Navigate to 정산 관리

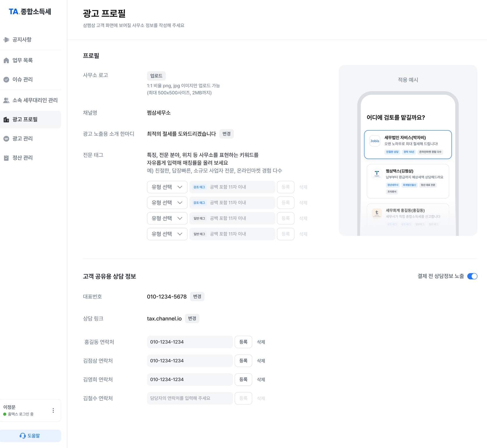point(30,158)
